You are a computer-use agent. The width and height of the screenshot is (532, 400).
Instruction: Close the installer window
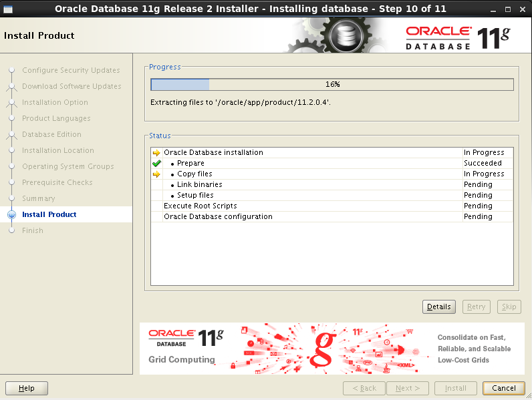(523, 9)
